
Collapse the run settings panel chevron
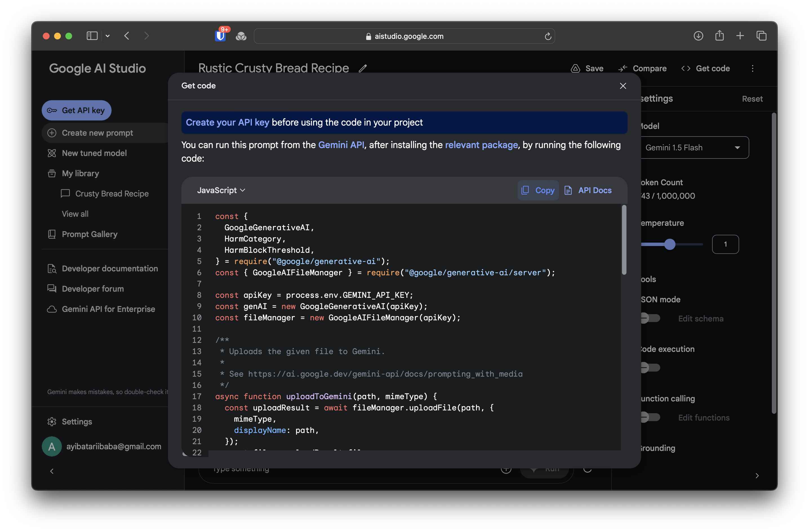(x=757, y=476)
